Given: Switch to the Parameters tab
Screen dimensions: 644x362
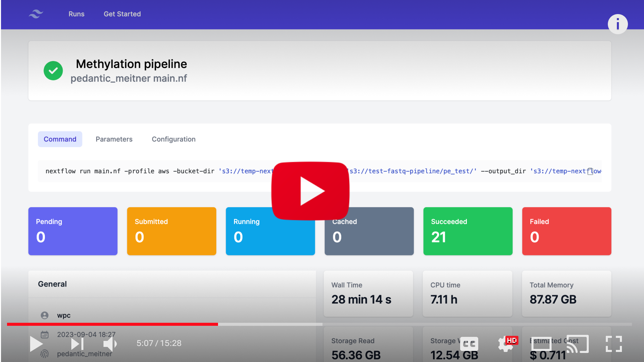Looking at the screenshot, I should coord(114,139).
